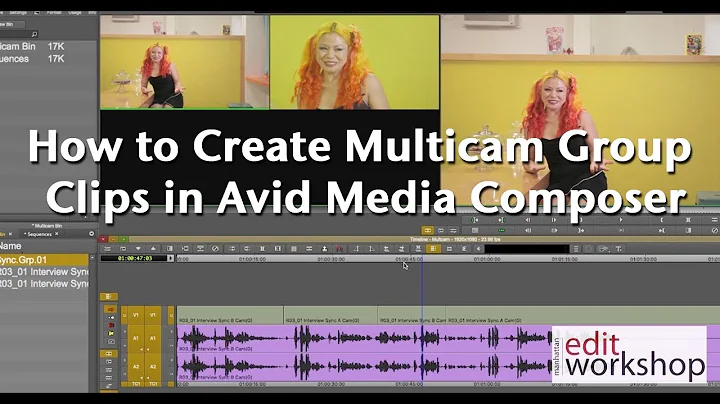
Task: Click the Name column header in bin
Action: [10, 246]
